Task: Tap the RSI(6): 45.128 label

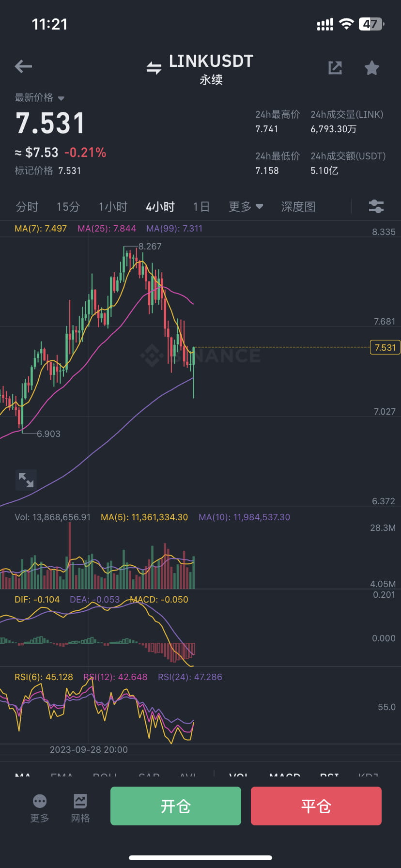Action: (x=44, y=677)
